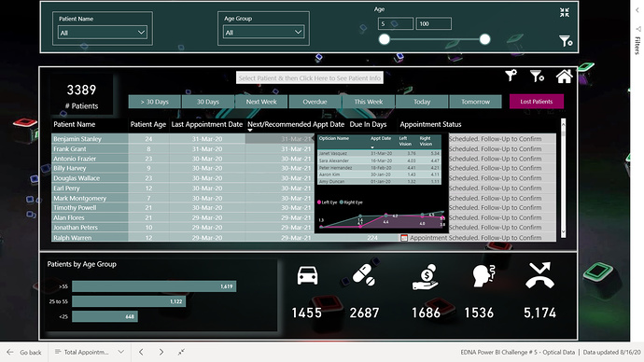Click the minimum Age input field

[396, 24]
